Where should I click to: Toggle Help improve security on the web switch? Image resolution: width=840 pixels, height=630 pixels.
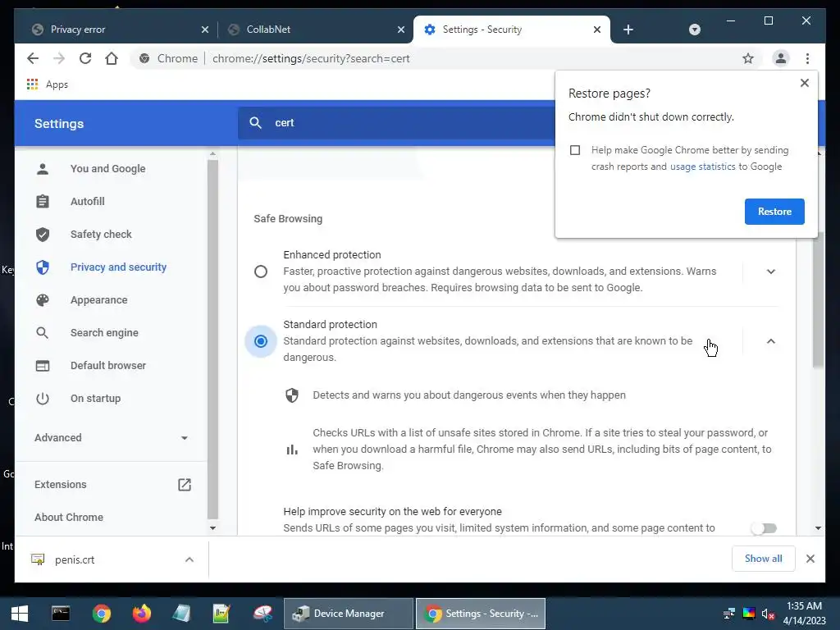coord(764,528)
